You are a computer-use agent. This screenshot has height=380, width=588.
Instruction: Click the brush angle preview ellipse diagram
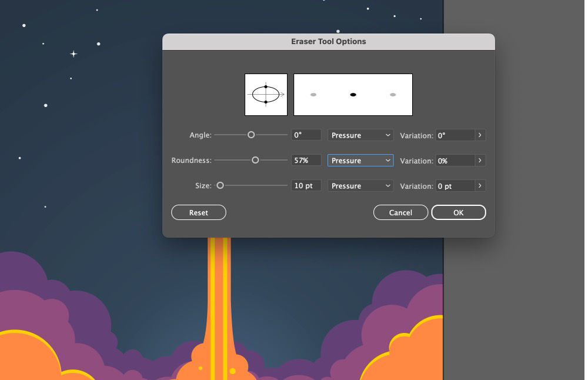click(x=265, y=94)
